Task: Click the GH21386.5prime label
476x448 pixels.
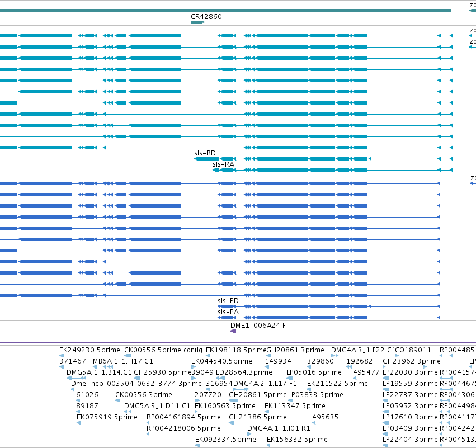Action: (x=258, y=417)
